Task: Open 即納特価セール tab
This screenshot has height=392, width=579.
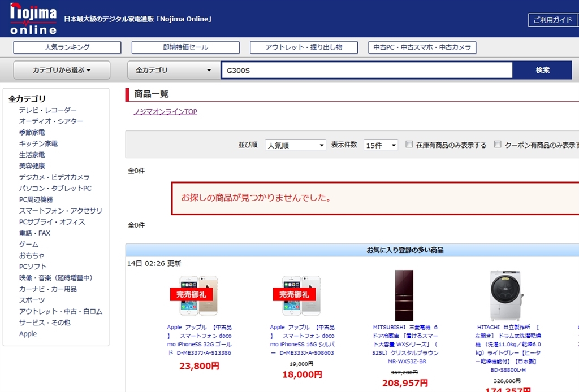Action: [x=185, y=47]
